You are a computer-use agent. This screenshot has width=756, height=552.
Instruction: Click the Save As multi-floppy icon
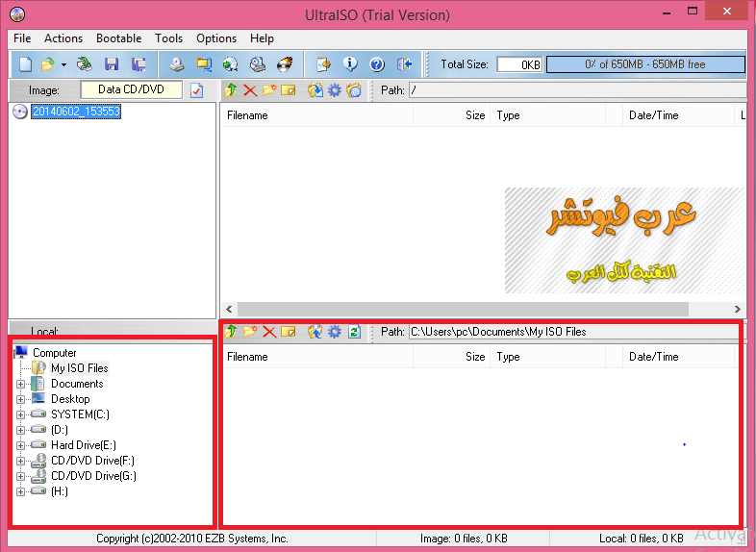pos(139,64)
